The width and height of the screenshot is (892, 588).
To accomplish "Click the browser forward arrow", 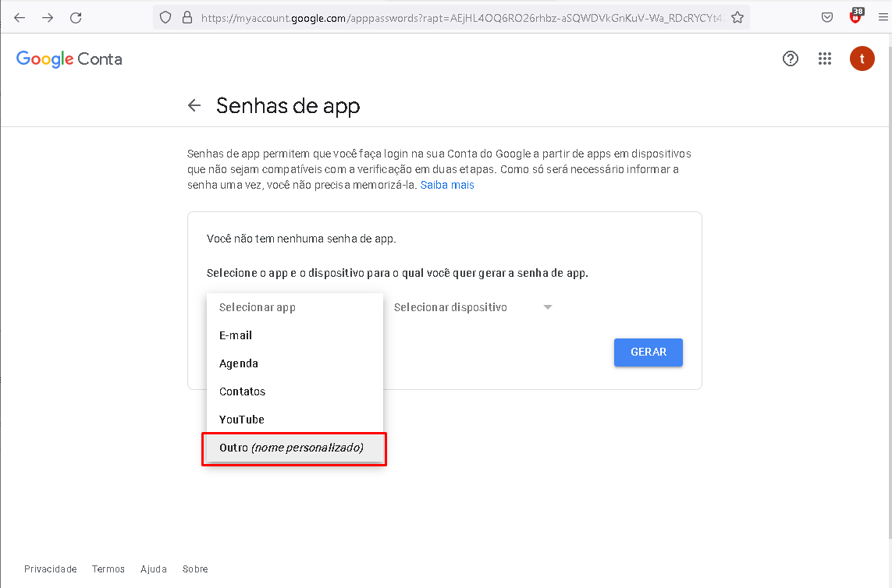I will point(48,18).
